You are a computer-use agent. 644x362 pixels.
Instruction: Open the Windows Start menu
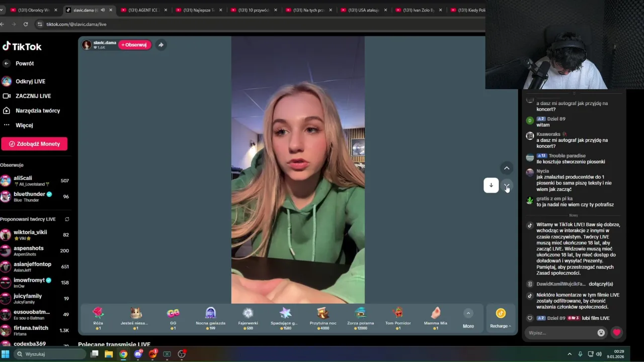[6, 354]
